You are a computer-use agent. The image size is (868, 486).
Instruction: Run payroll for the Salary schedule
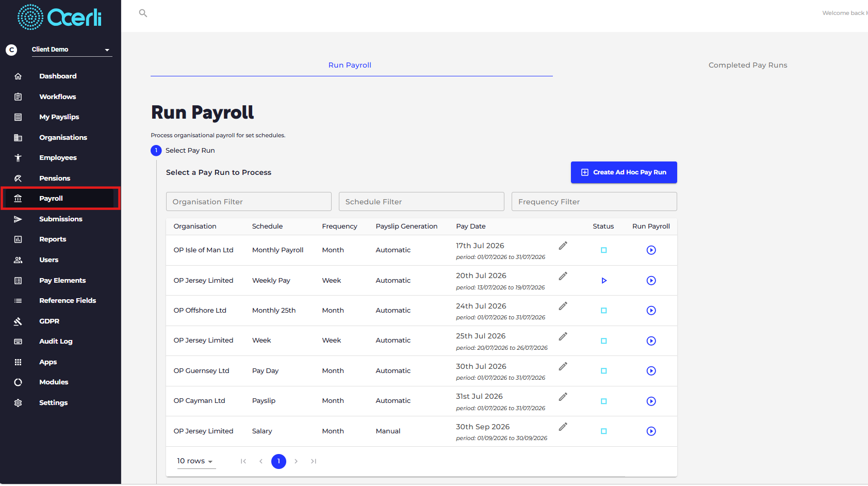(651, 431)
